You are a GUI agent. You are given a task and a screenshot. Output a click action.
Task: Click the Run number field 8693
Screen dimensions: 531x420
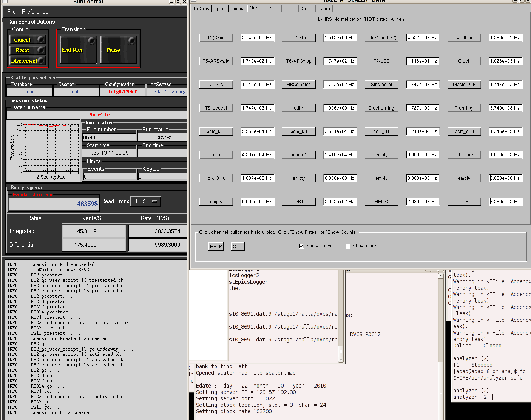[x=110, y=137]
